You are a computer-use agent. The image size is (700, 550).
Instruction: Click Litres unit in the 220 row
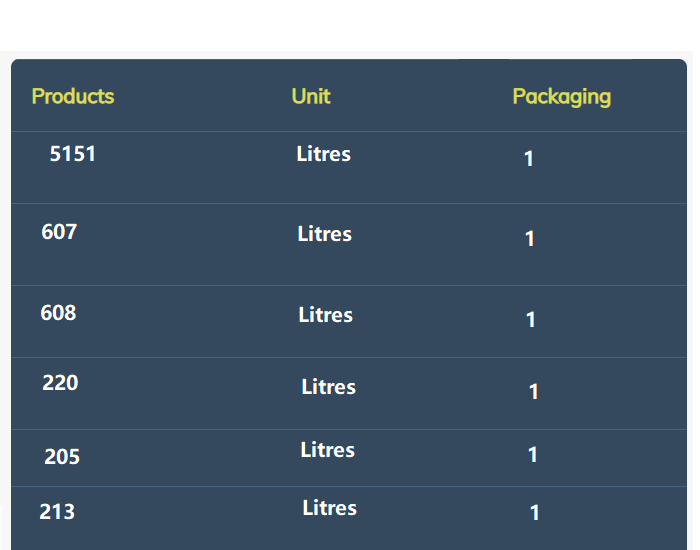point(329,387)
